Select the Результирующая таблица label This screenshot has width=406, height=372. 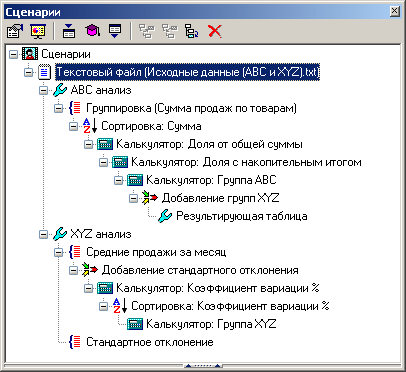pyautogui.click(x=242, y=216)
